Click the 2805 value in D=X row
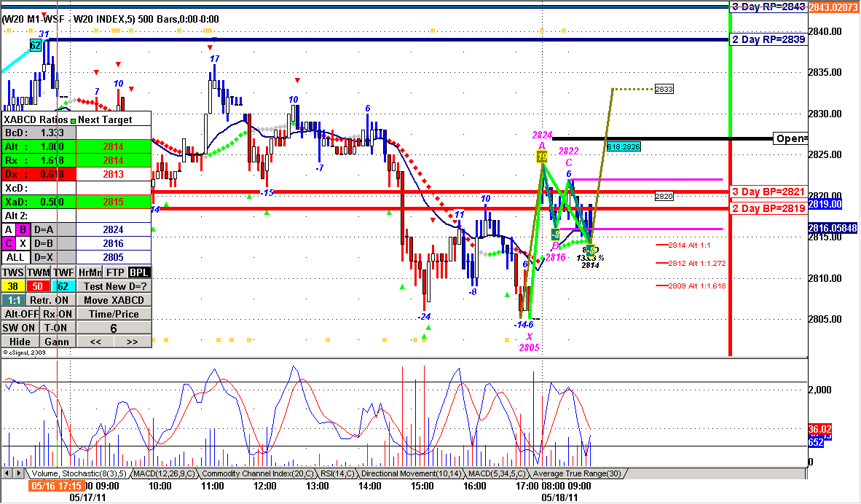The image size is (861, 504). click(113, 257)
